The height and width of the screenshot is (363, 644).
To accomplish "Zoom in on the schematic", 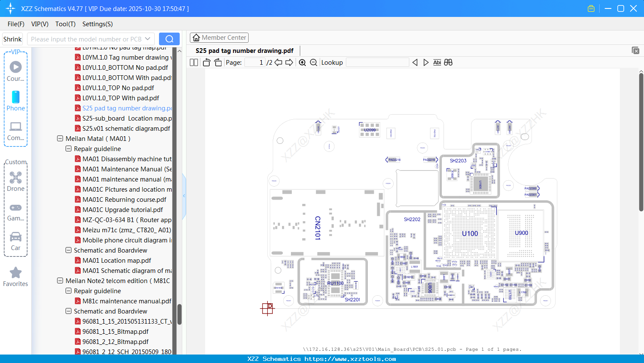I will tap(302, 62).
